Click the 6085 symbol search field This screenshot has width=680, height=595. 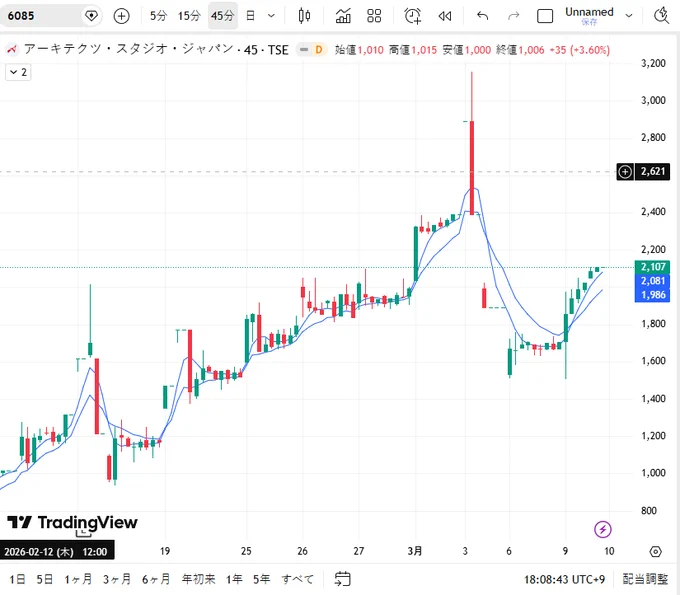pyautogui.click(x=41, y=16)
